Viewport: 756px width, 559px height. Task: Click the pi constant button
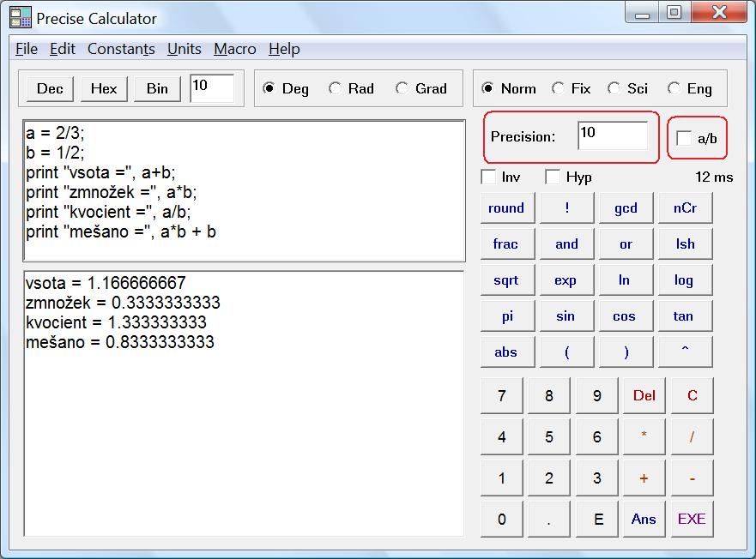click(506, 316)
